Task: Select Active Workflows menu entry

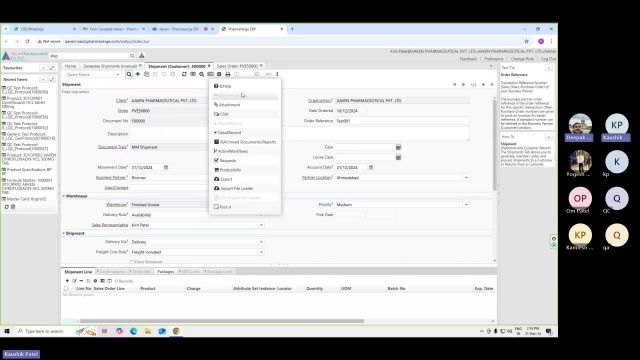Action: pyautogui.click(x=245, y=151)
